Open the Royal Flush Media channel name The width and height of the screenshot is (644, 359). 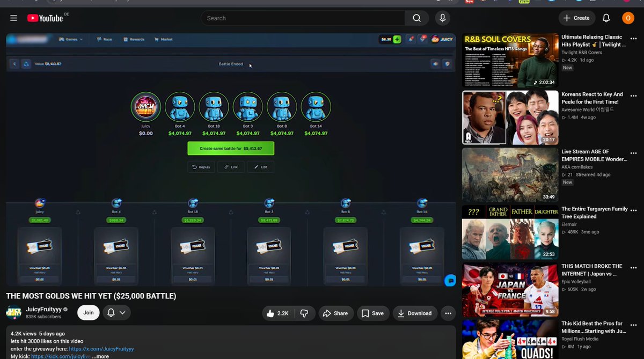(580, 339)
